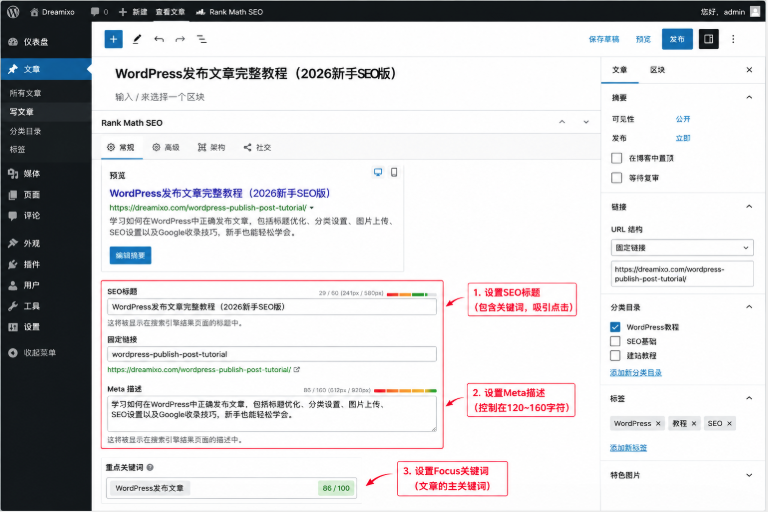
Task: Click the Meta 描述 textarea
Action: (x=272, y=414)
